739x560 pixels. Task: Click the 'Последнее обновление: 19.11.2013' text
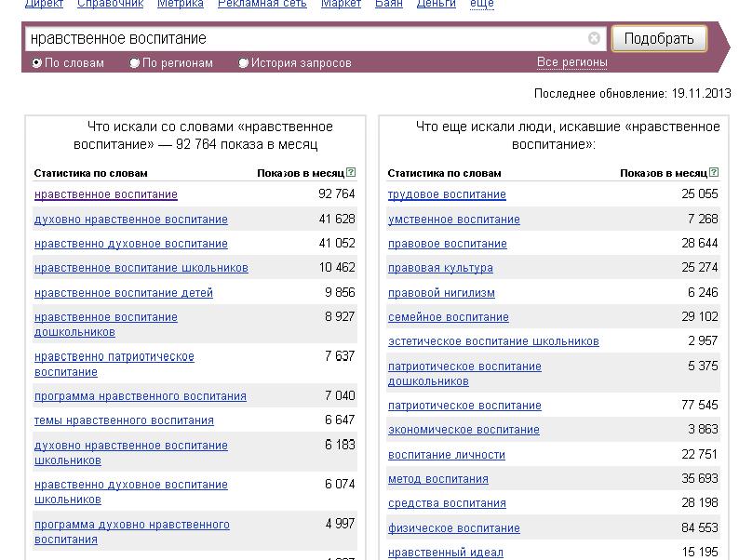click(x=633, y=93)
